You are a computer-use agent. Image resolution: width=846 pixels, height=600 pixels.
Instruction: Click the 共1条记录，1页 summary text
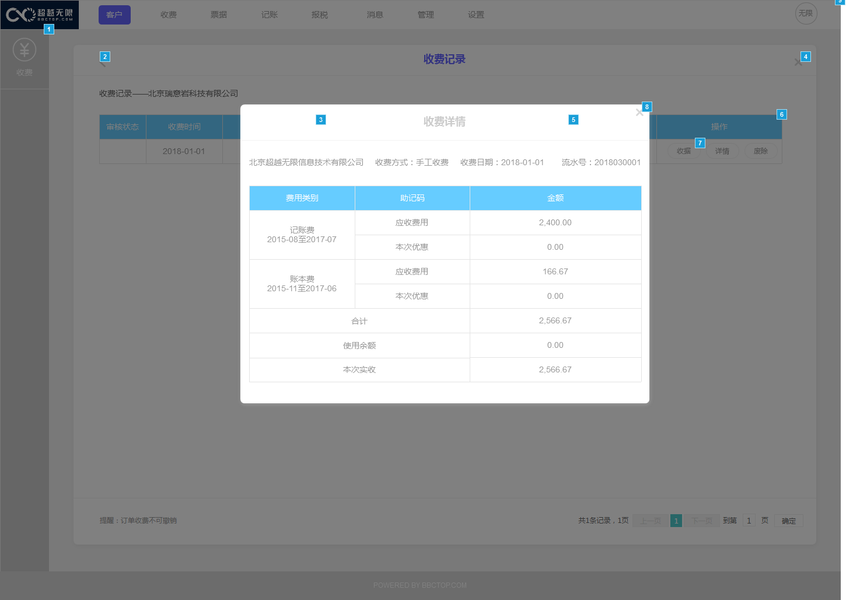point(604,521)
